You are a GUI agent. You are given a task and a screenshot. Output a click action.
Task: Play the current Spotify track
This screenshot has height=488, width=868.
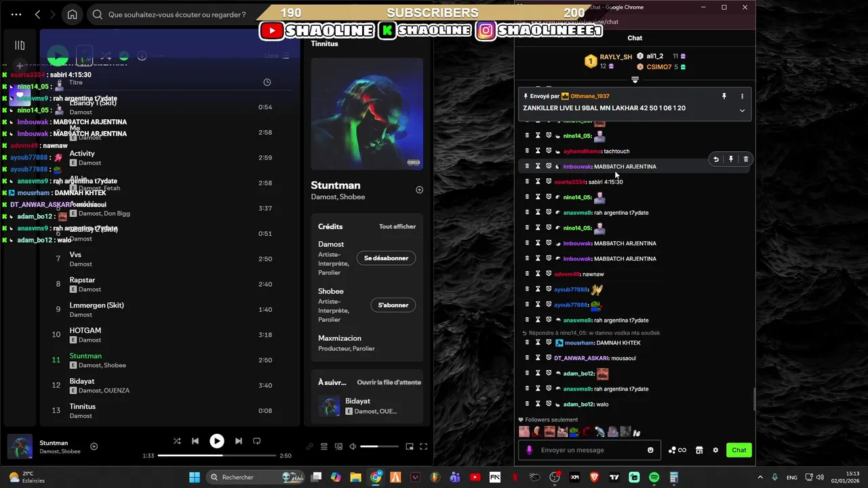(216, 441)
